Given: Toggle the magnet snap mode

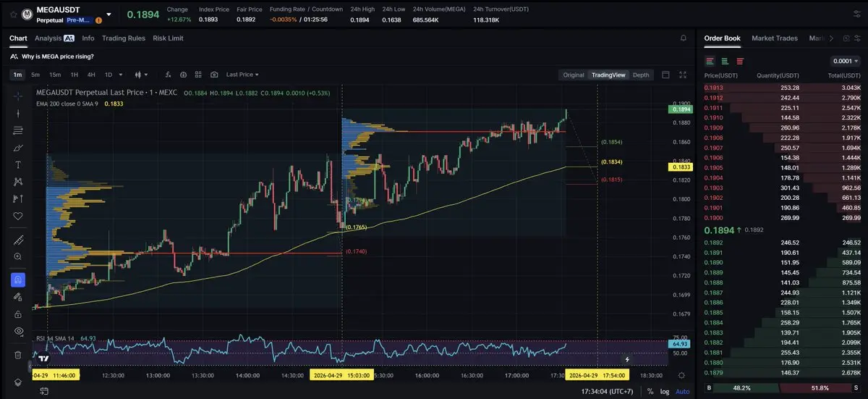Looking at the screenshot, I should pyautogui.click(x=18, y=280).
